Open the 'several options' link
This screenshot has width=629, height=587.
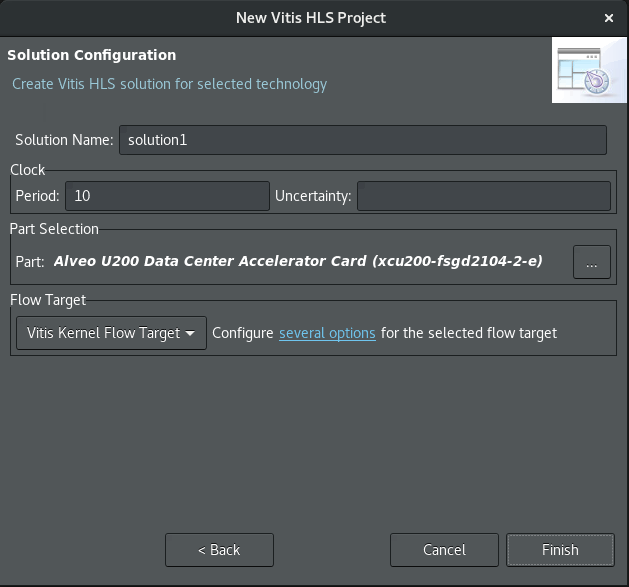click(327, 333)
